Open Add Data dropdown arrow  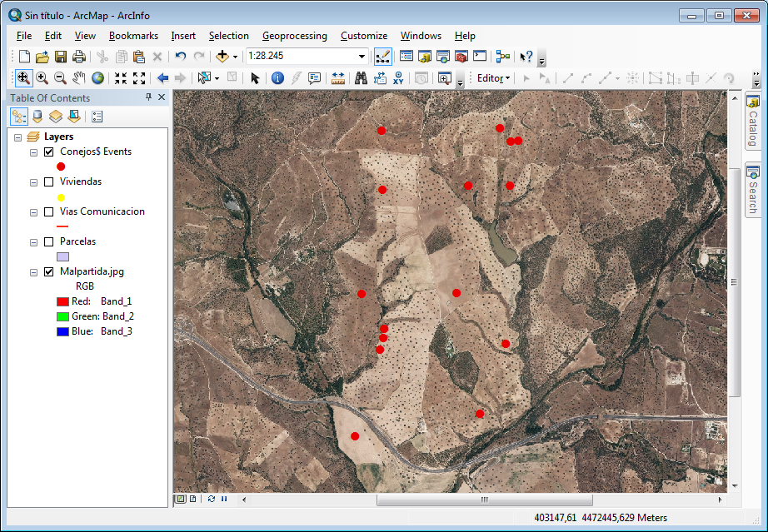pyautogui.click(x=235, y=57)
